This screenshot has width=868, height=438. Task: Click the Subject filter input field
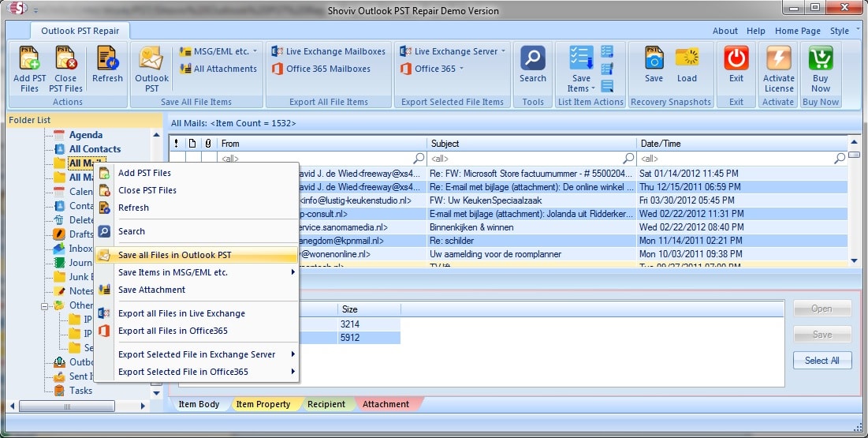tap(532, 159)
